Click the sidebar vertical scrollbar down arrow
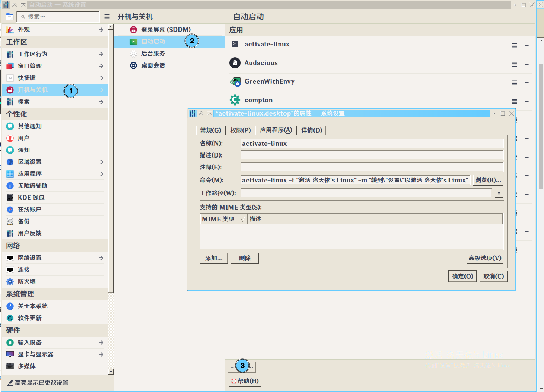 pos(111,372)
